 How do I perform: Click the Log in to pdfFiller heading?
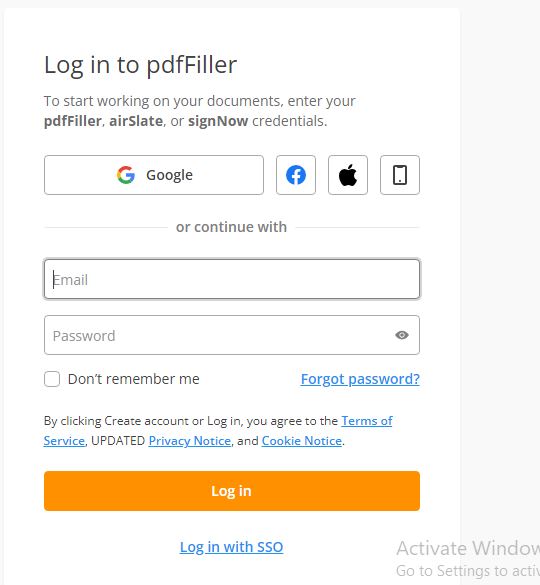click(140, 65)
